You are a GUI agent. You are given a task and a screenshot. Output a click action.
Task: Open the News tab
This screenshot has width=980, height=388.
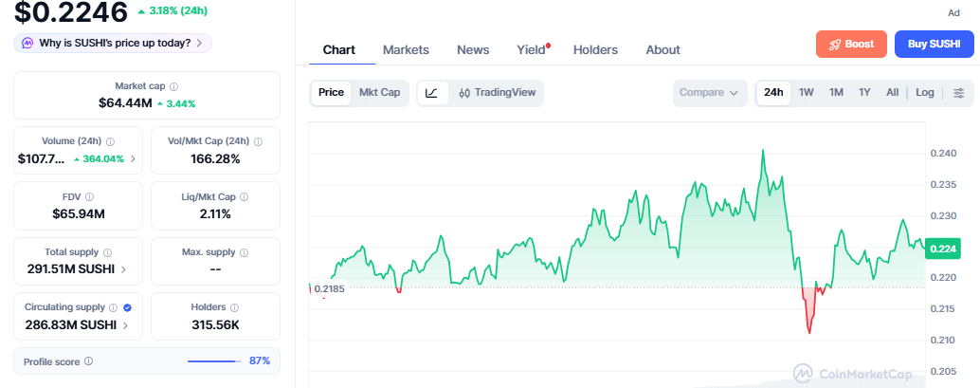click(473, 50)
